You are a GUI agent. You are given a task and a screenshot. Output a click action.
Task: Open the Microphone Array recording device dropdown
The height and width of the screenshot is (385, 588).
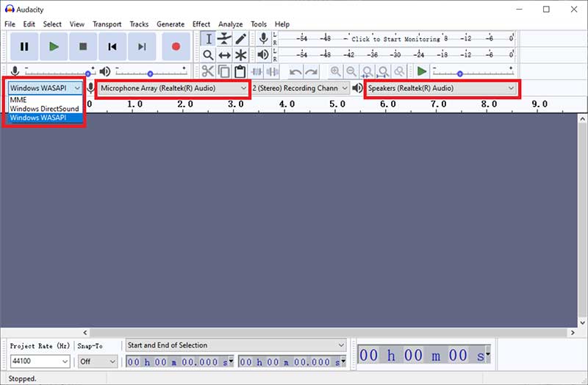173,88
